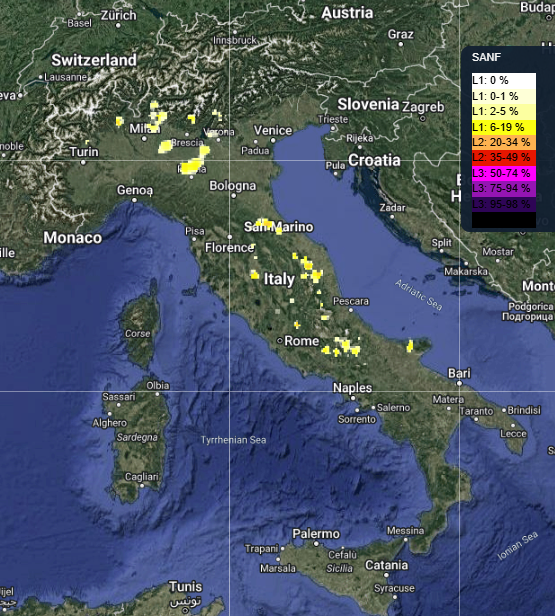Click the Naples city label
The height and width of the screenshot is (616, 555).
tap(352, 388)
